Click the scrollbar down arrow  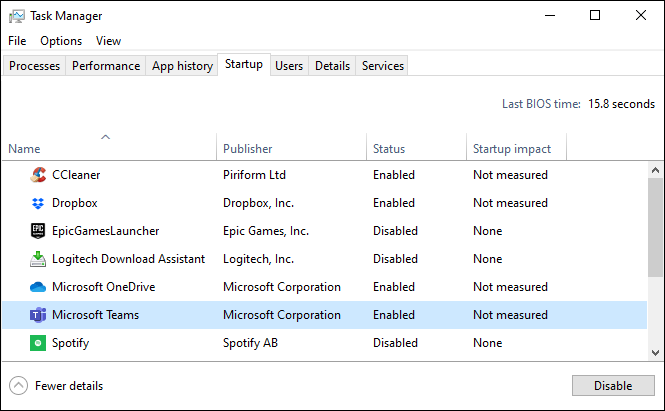(655, 352)
